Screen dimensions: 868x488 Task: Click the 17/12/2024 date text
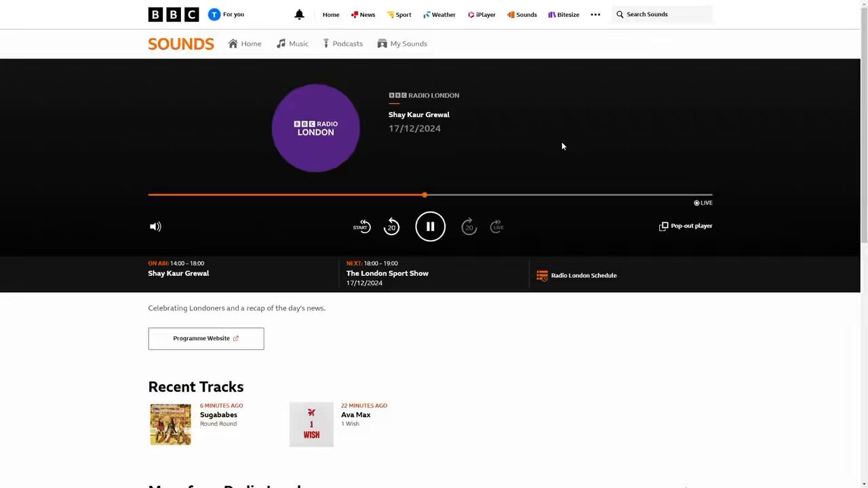click(x=414, y=129)
